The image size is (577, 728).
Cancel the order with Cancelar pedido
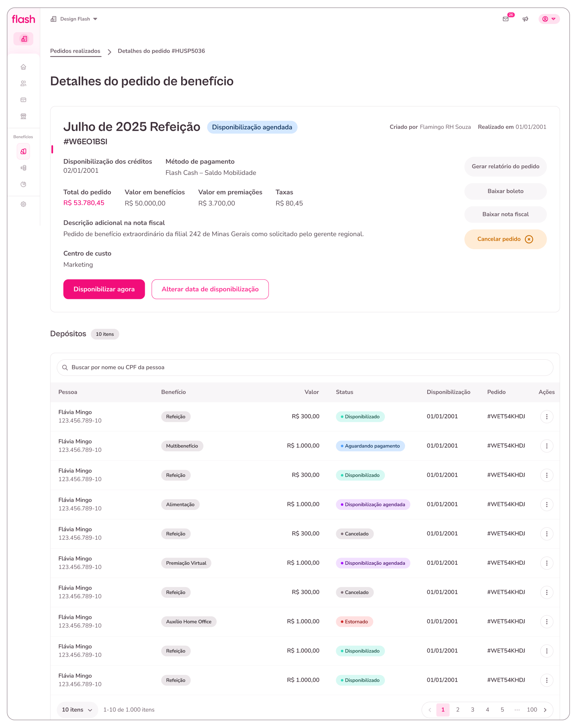505,239
